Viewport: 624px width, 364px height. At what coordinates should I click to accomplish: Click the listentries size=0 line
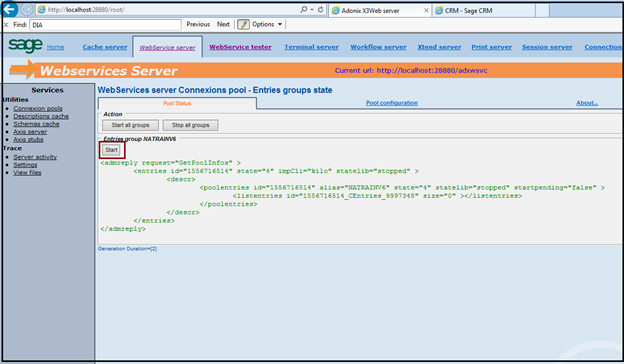[x=377, y=196]
